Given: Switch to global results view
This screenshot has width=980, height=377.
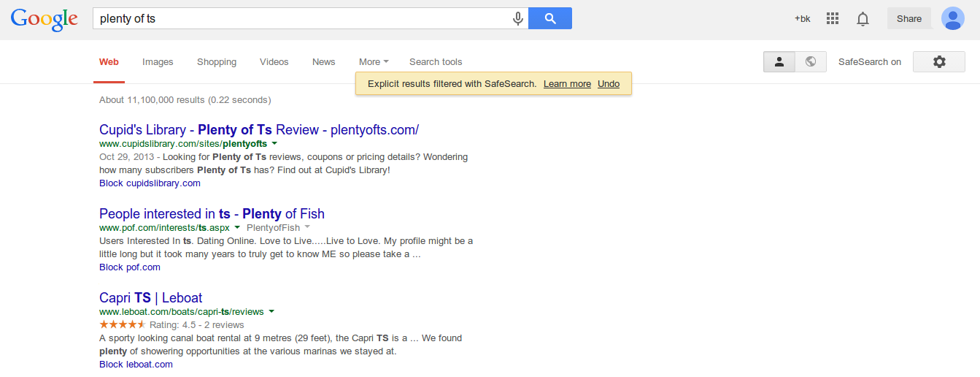Looking at the screenshot, I should 810,62.
